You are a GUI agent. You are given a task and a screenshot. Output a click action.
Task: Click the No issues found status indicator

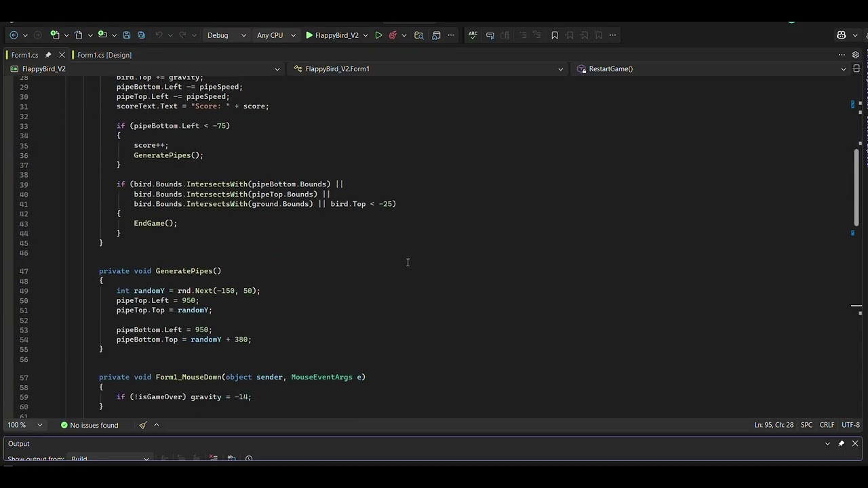click(x=89, y=425)
